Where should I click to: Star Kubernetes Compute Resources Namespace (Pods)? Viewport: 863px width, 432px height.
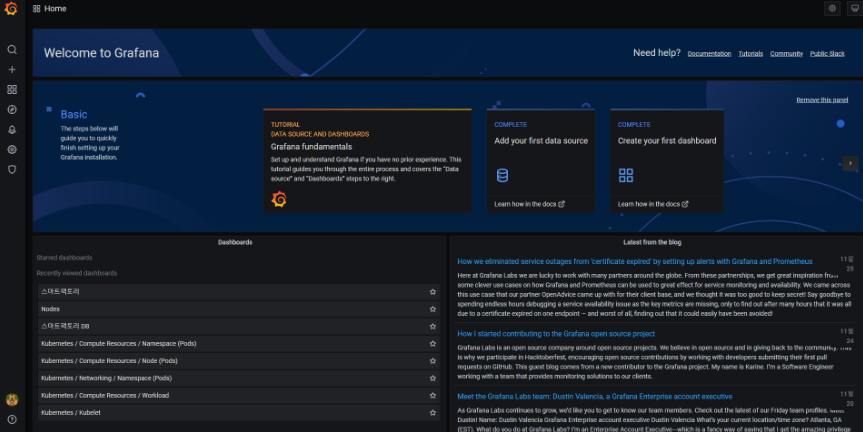[433, 343]
